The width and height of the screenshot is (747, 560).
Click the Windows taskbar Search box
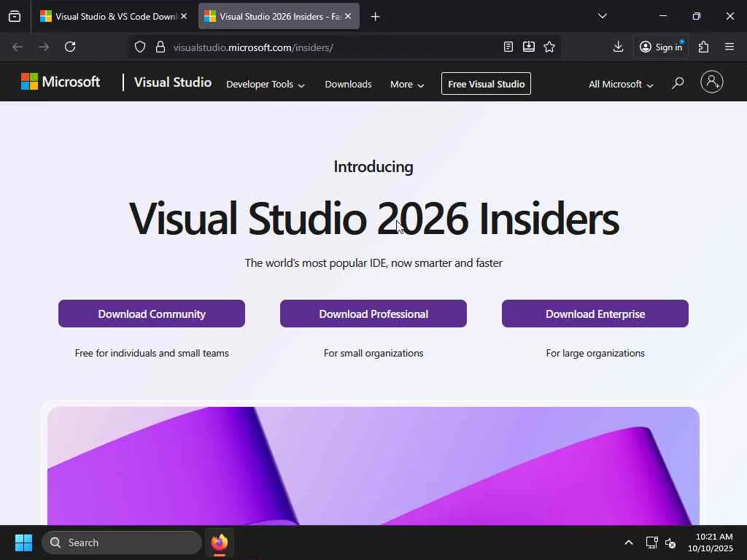coord(122,542)
